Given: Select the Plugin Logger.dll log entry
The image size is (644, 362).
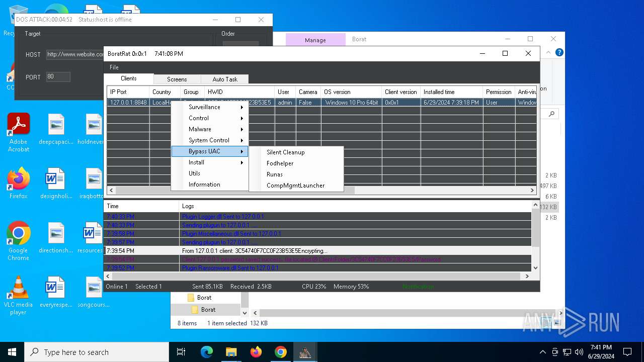Looking at the screenshot, I should pos(317,217).
